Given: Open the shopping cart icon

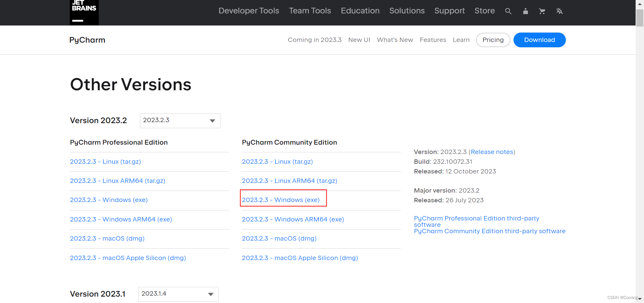Looking at the screenshot, I should [x=542, y=11].
